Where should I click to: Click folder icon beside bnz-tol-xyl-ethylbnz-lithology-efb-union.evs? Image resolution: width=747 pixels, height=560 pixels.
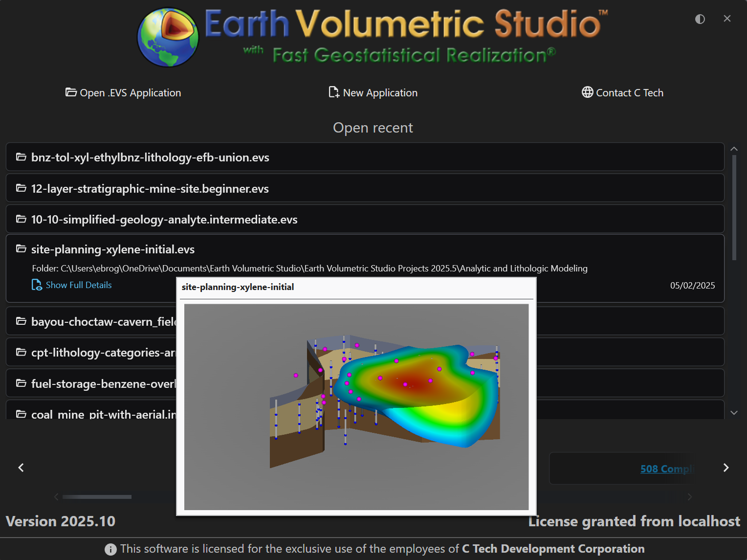(21, 157)
